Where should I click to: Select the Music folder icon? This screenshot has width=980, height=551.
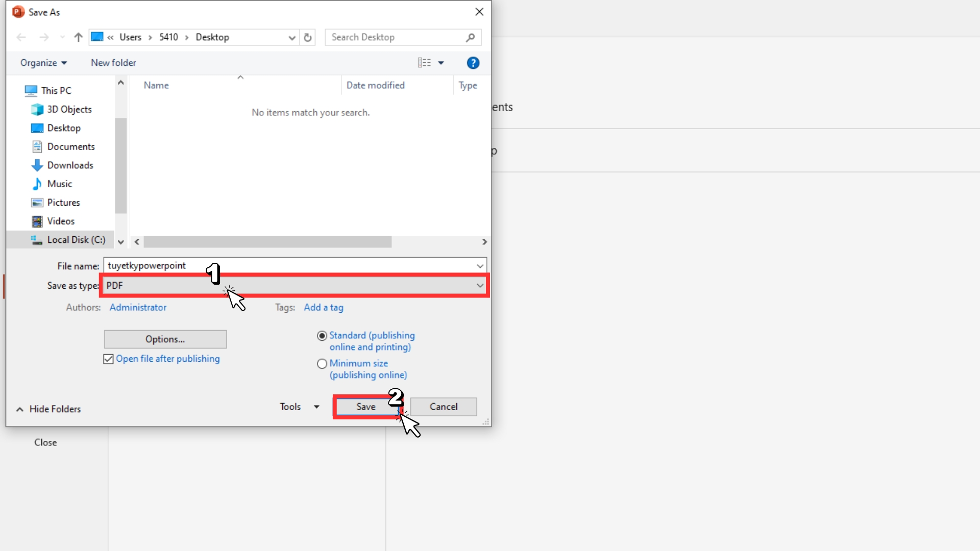37,184
